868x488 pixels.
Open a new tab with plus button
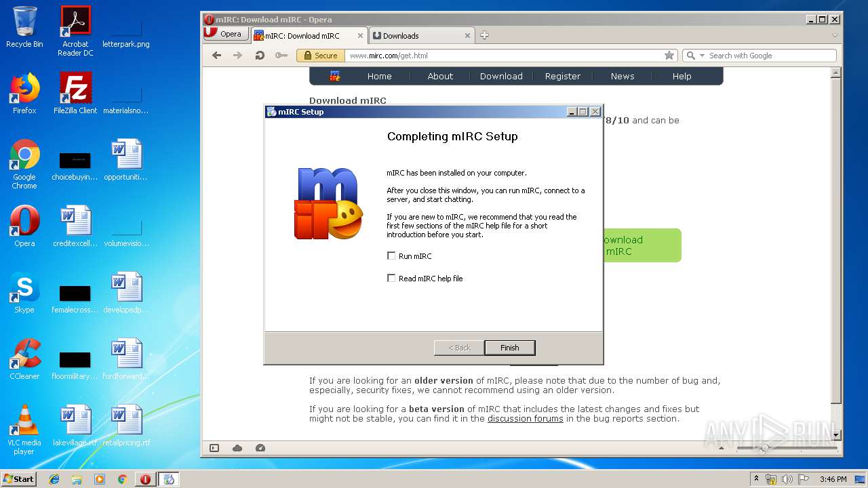coord(484,35)
